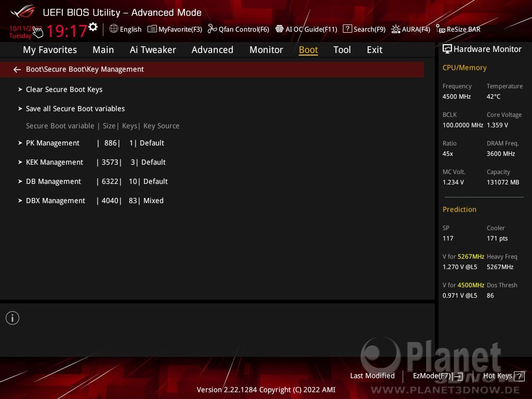Viewport: 532px width, 399px height.
Task: Expand the PK Management arrow
Action: point(20,143)
